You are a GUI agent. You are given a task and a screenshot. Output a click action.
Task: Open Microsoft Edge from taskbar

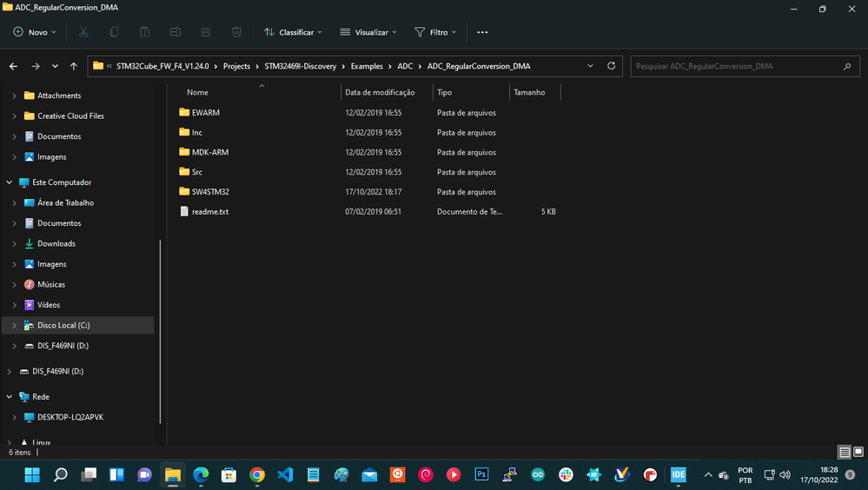coord(201,474)
